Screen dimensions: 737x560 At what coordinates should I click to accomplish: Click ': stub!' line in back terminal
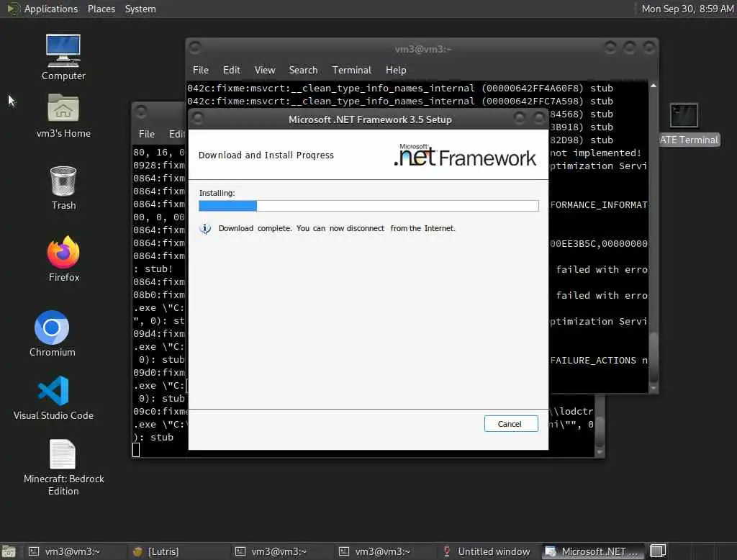(153, 269)
